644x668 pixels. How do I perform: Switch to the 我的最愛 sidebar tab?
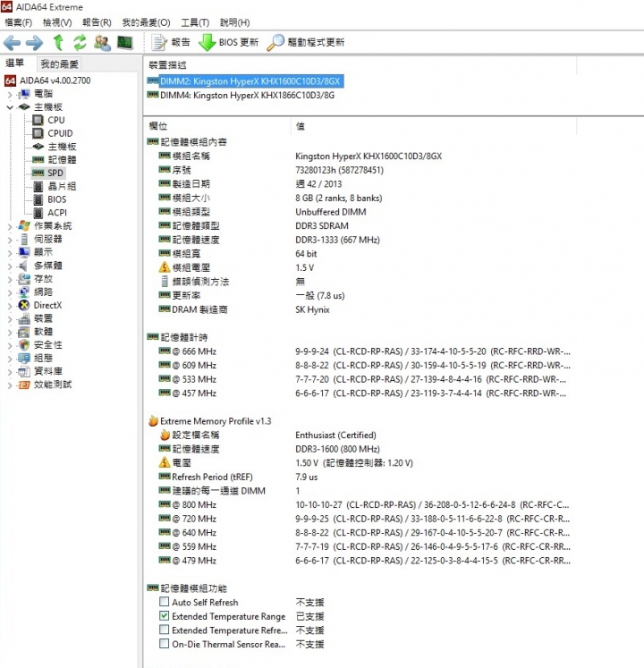[x=59, y=64]
